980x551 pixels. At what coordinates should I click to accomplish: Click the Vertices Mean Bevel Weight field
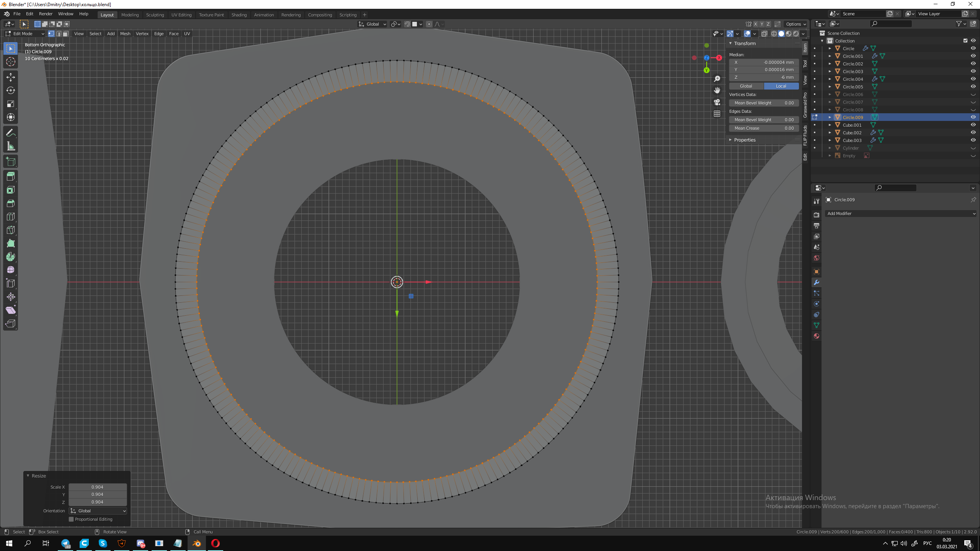click(764, 103)
